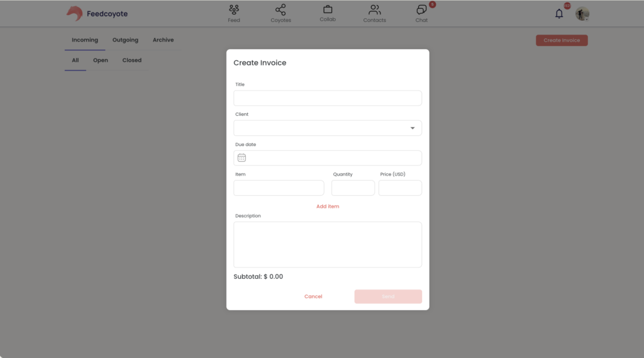Click into the Description text area

(x=328, y=244)
